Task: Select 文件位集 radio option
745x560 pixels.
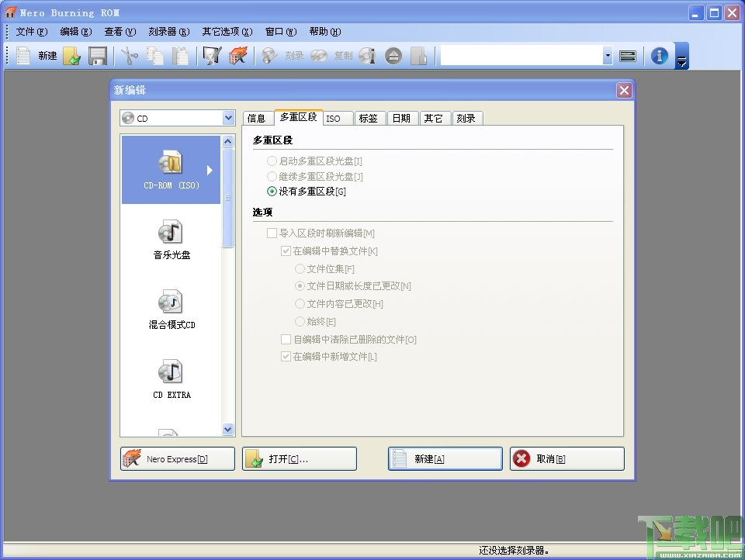Action: (x=324, y=269)
